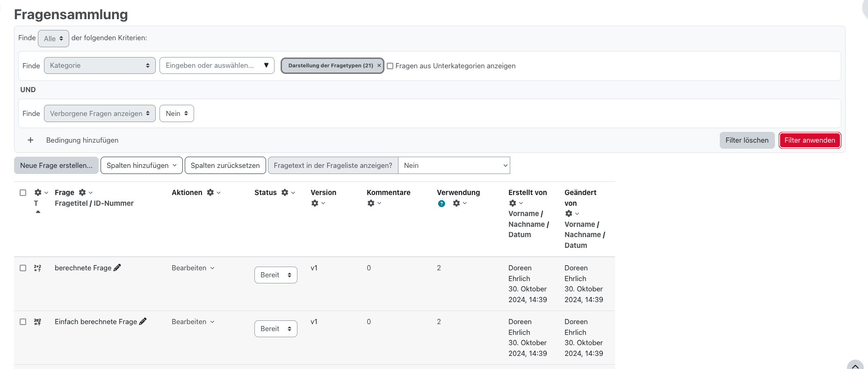Image resolution: width=868 pixels, height=369 pixels.
Task: Toggle the select-all checkbox in table header
Action: point(23,193)
